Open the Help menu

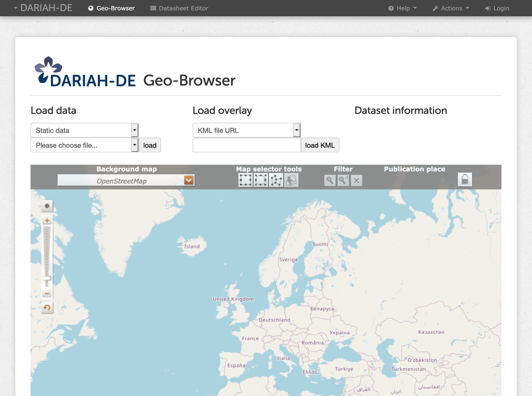403,8
